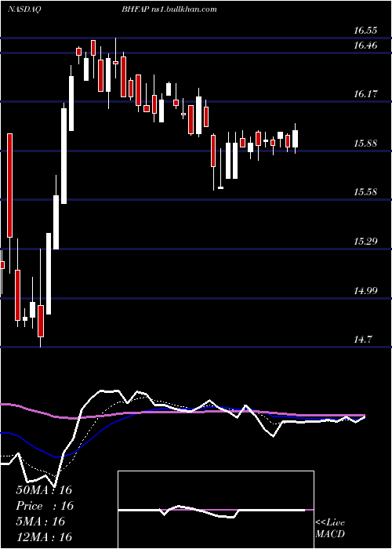Click the 15.88 price level label
The image size is (392, 549).
tap(365, 144)
